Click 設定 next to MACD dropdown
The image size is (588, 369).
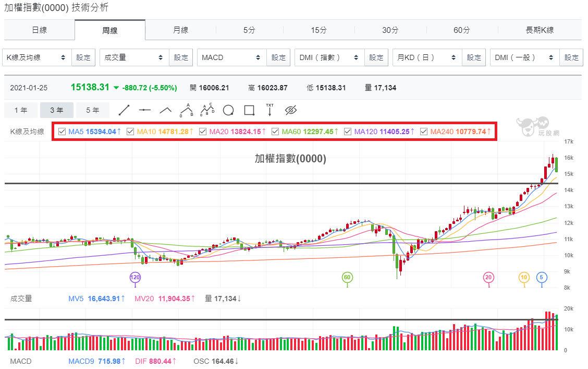click(x=278, y=57)
